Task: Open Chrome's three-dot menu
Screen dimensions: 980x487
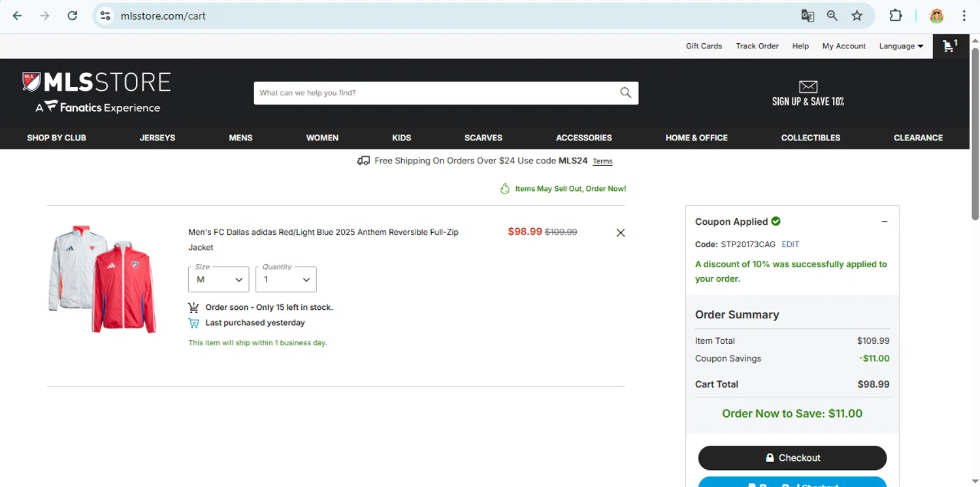Action: 964,16
